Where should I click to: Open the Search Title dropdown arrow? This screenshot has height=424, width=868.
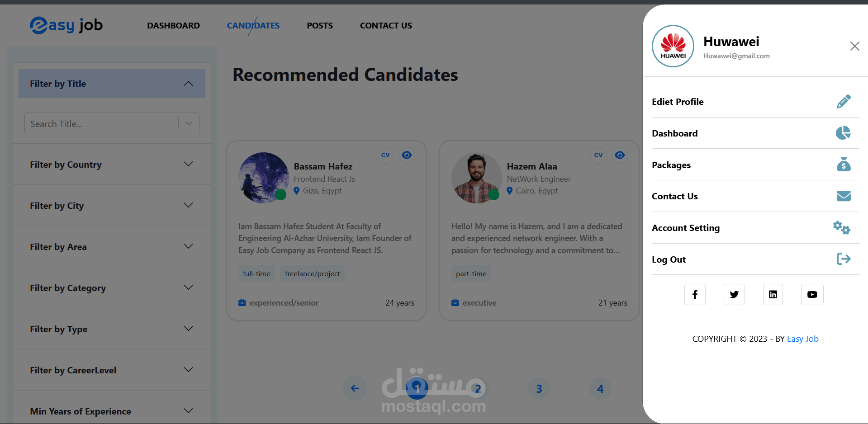tap(189, 123)
